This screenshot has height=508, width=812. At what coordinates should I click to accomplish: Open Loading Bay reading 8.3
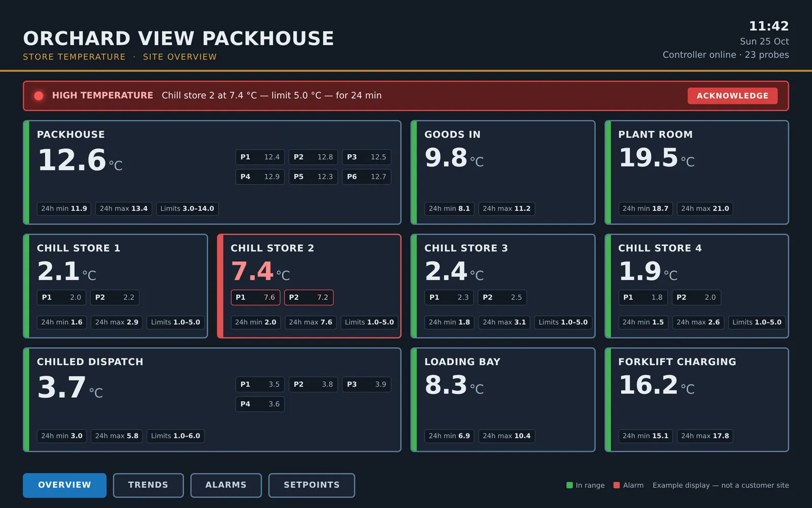click(x=454, y=386)
